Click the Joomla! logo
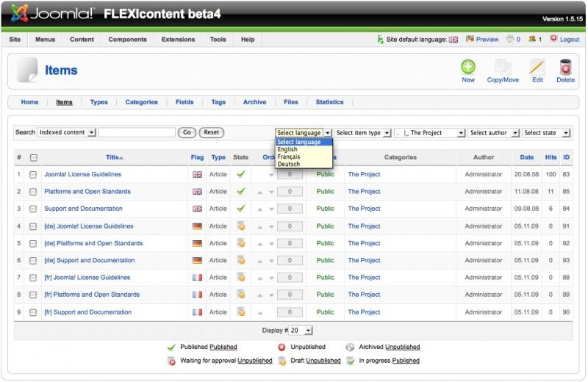Image resolution: width=588 pixels, height=382 pixels. [52, 13]
